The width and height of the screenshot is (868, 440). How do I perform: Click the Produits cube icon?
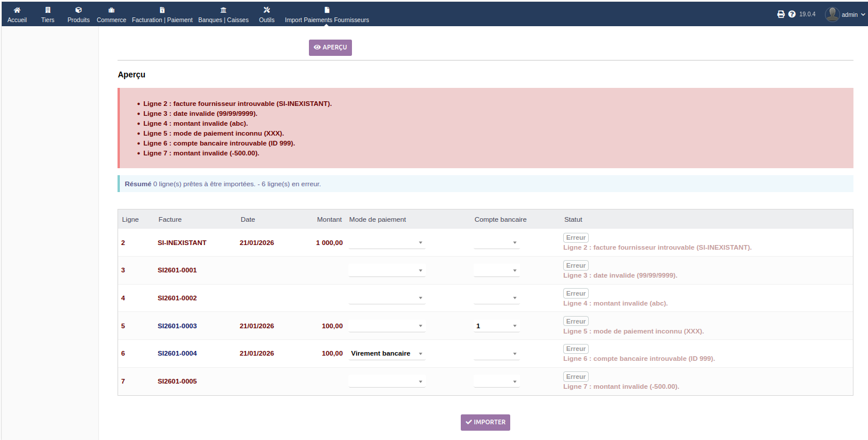79,10
